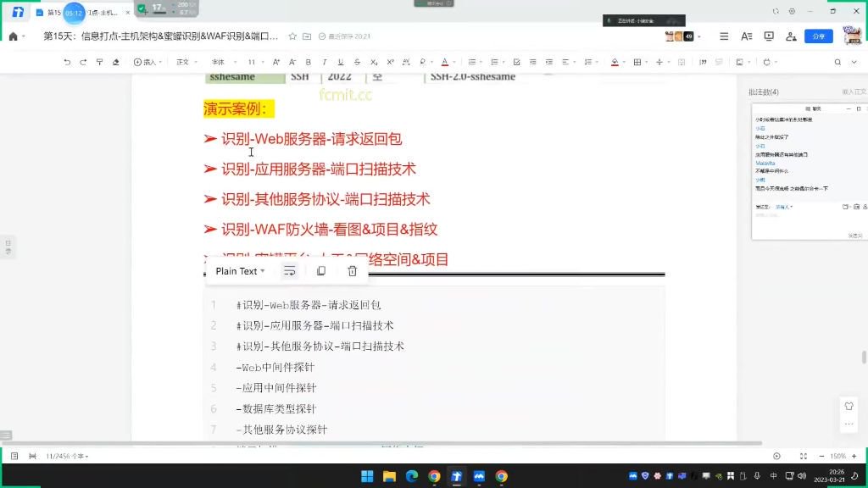
Task: Open the 插入 insert menu
Action: pos(147,62)
